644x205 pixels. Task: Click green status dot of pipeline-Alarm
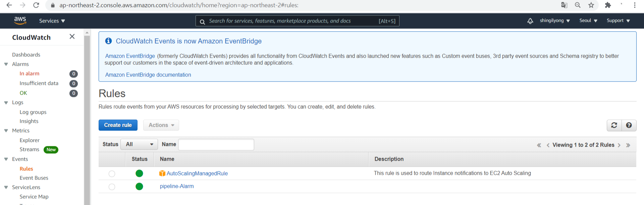click(x=139, y=186)
